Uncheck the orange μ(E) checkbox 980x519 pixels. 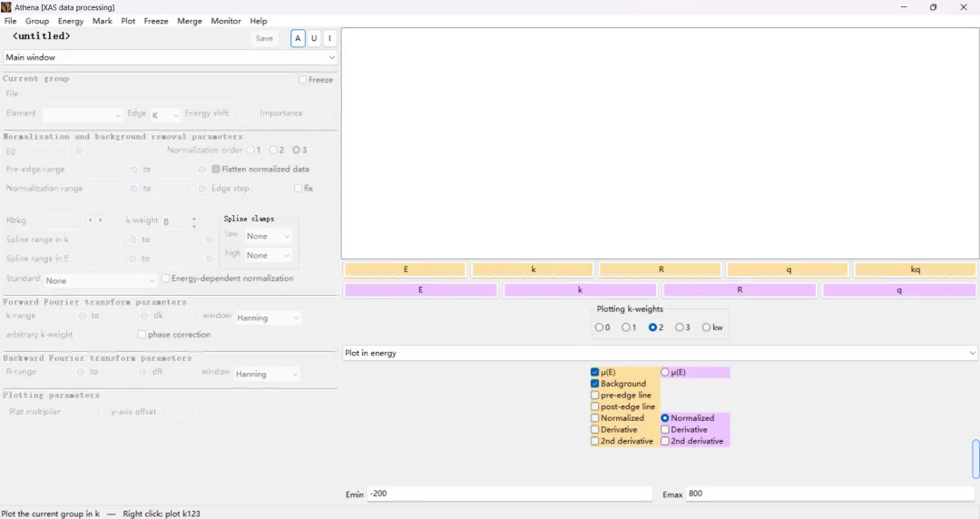(594, 372)
